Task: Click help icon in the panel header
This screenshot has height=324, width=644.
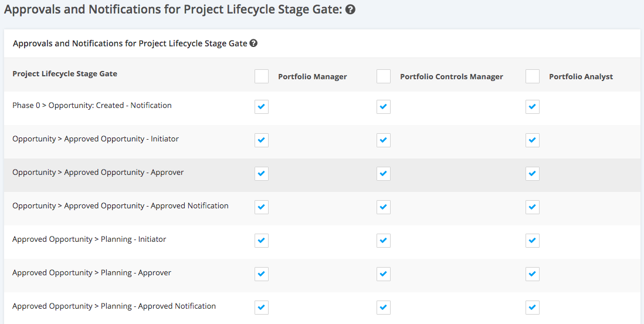Action: (253, 43)
